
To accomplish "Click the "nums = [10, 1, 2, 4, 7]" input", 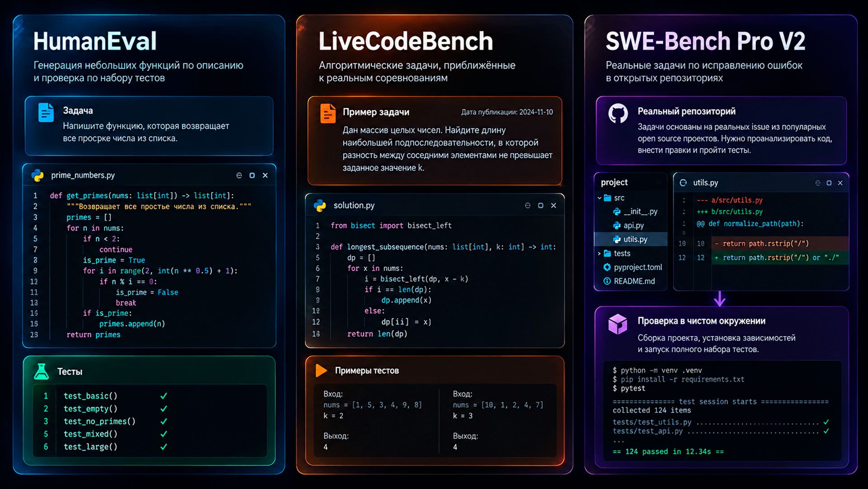I will (498, 405).
